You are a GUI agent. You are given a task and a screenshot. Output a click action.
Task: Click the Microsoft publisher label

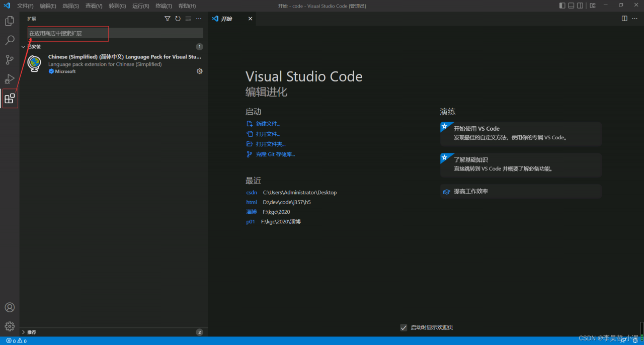tap(65, 71)
